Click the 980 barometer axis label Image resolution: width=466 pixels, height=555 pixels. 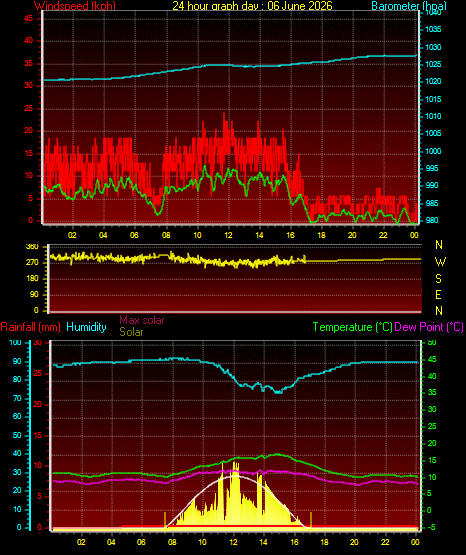tap(432, 220)
